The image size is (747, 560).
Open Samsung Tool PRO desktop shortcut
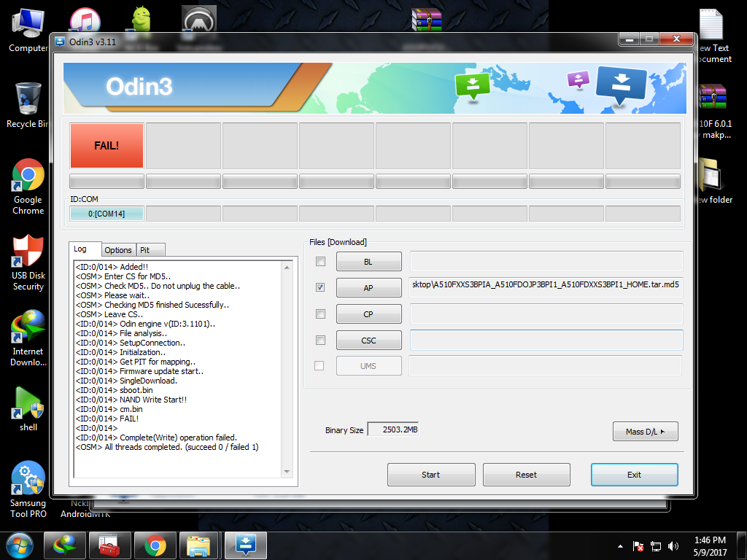point(28,480)
